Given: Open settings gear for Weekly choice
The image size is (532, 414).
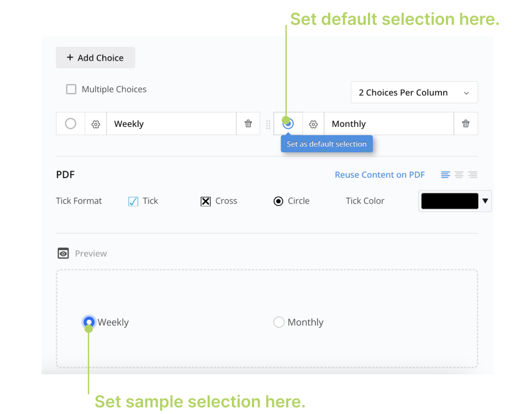Looking at the screenshot, I should coord(96,124).
